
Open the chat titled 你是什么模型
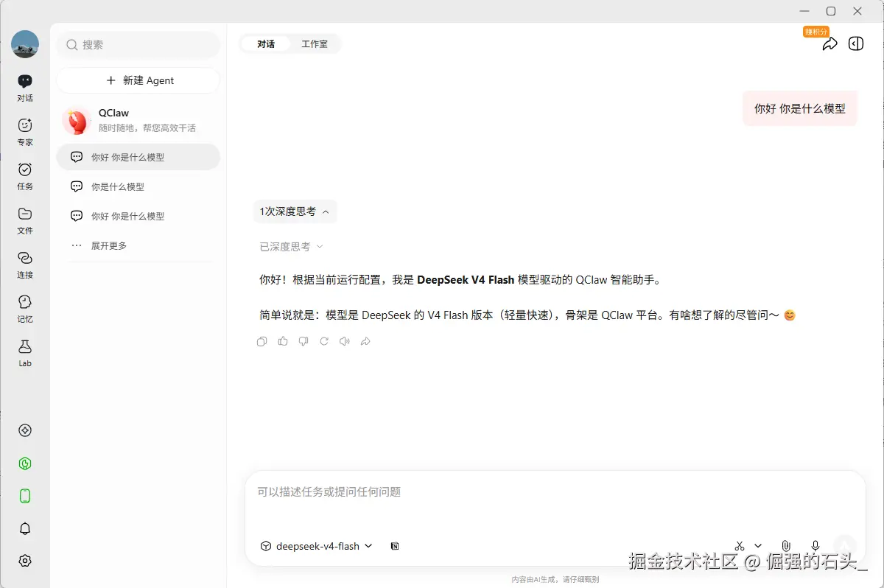(x=138, y=186)
